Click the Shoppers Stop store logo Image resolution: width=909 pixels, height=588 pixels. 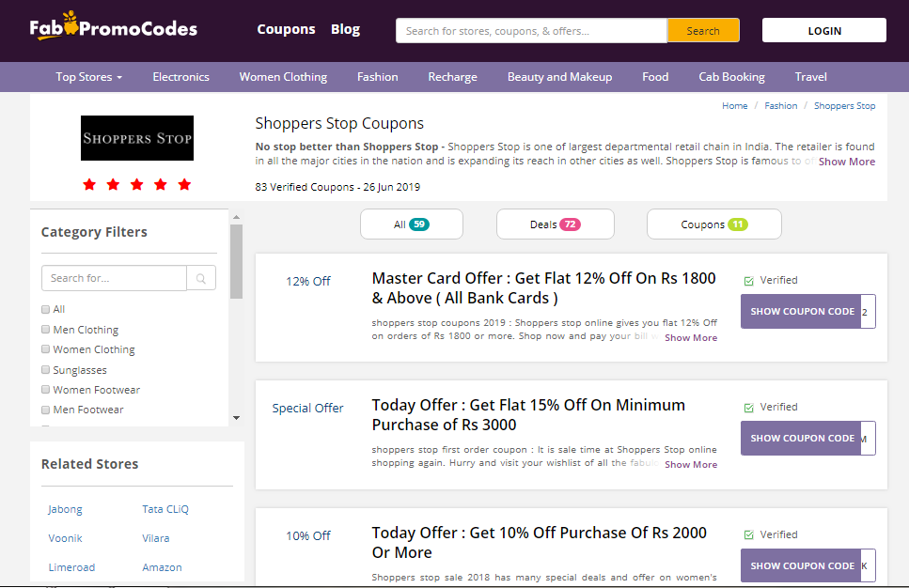tap(137, 138)
